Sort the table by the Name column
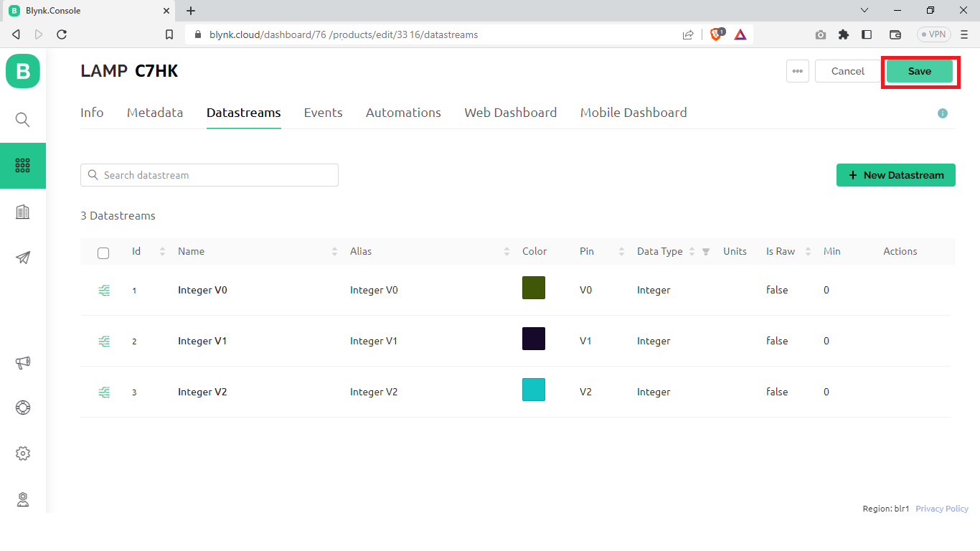This screenshot has height=551, width=980. pyautogui.click(x=333, y=251)
